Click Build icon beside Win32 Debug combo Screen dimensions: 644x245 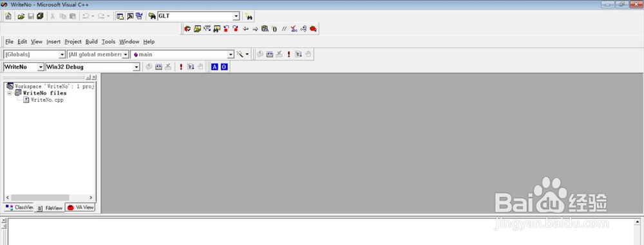coord(158,67)
